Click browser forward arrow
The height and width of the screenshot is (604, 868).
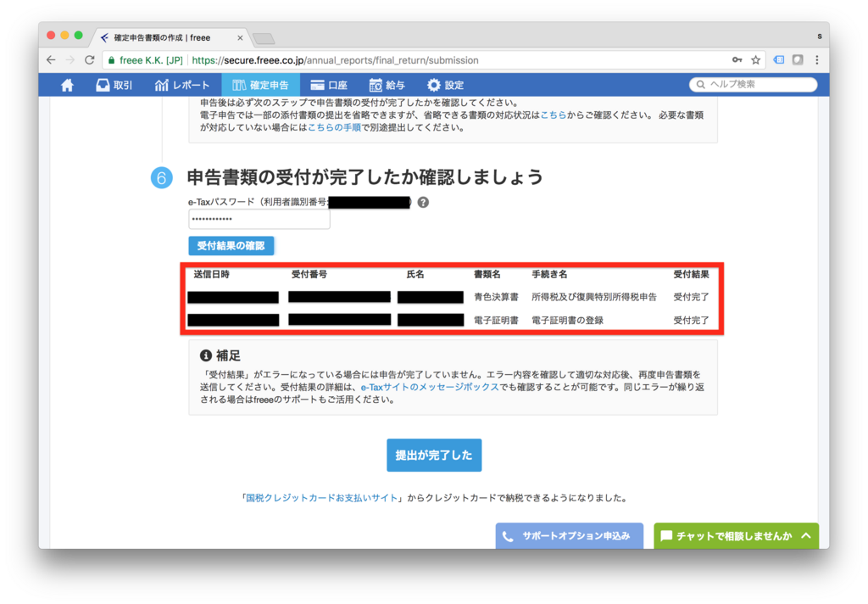click(70, 60)
